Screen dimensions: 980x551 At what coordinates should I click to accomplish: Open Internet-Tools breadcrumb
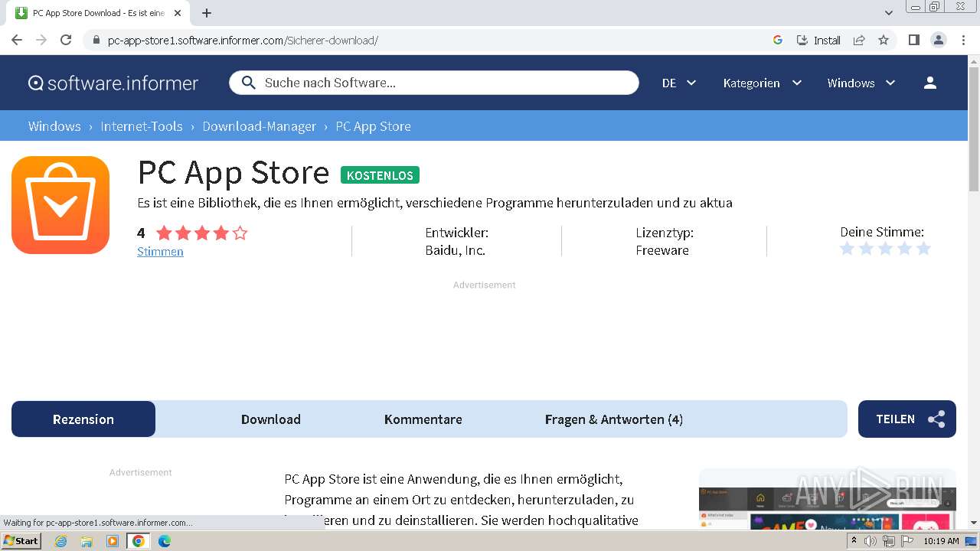coord(142,126)
